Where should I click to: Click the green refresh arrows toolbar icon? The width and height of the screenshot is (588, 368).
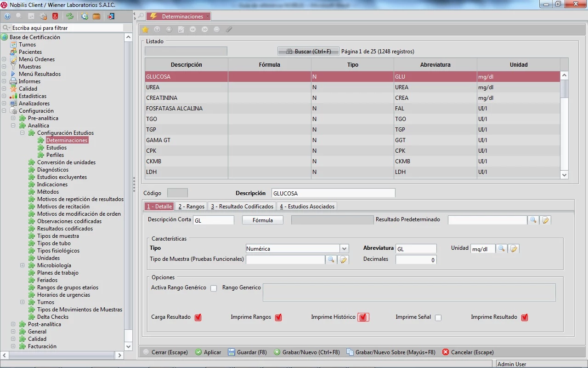tap(69, 17)
